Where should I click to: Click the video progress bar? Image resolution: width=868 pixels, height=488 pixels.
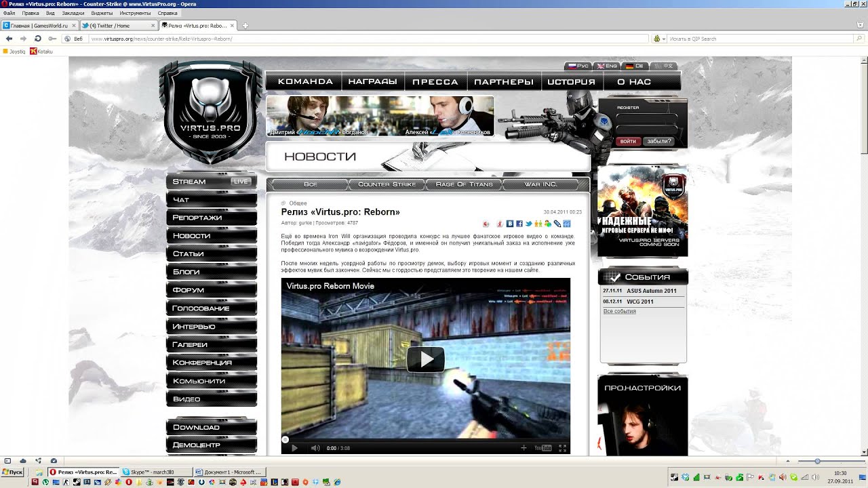[x=425, y=440]
